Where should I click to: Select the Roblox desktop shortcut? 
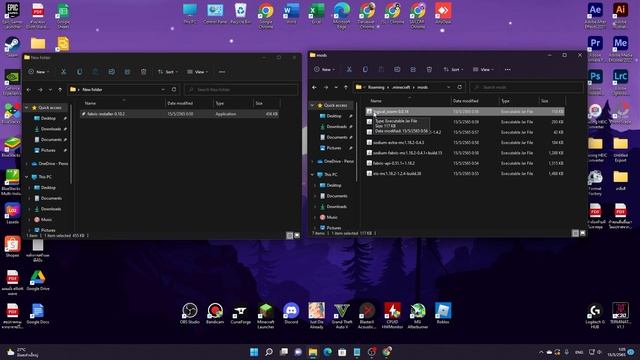click(443, 314)
